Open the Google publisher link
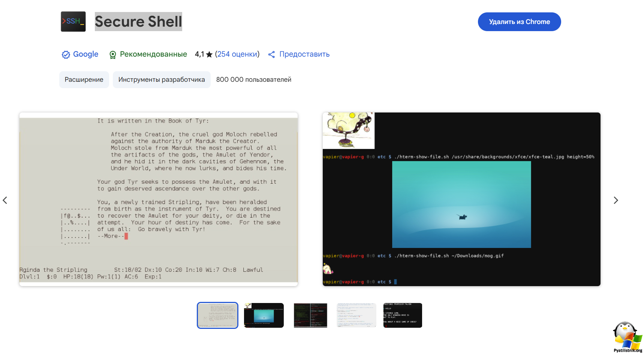644x354 pixels. click(x=85, y=54)
